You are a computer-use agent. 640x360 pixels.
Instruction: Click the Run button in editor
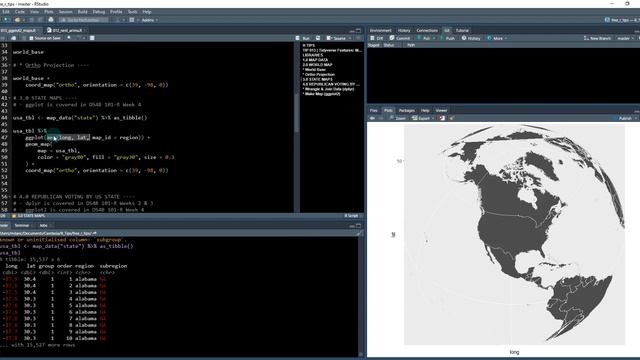tap(303, 38)
